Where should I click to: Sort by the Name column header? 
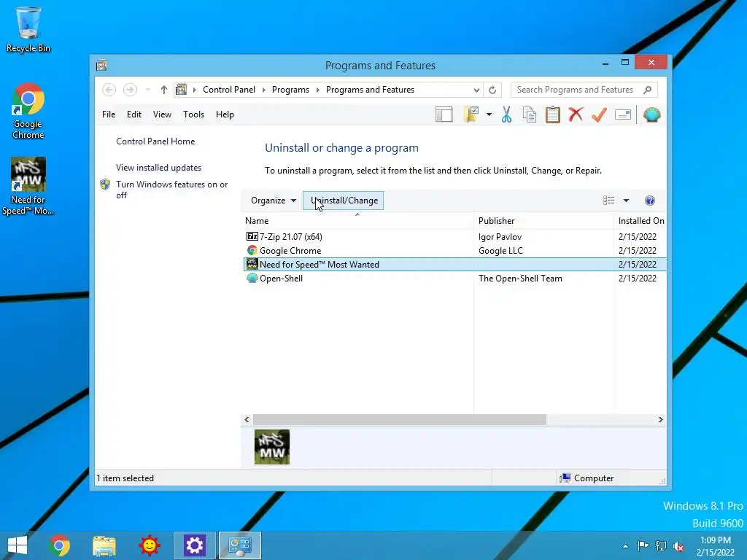coord(357,220)
